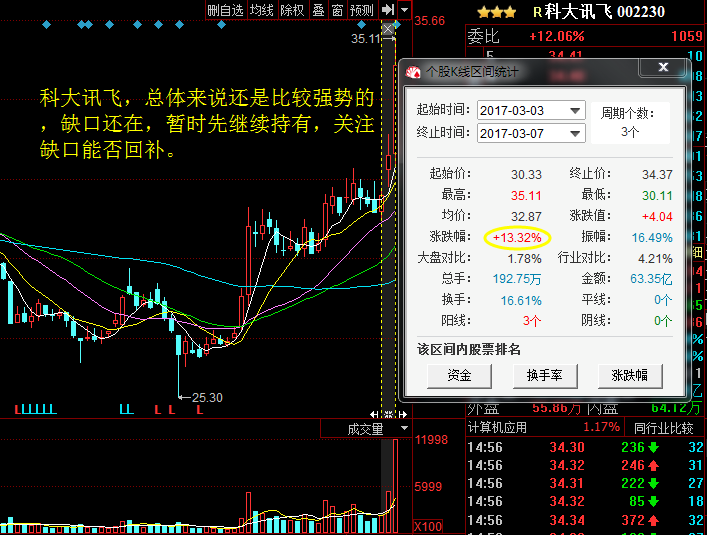Click the 1.78% 大盘对比 value
This screenshot has width=707, height=535.
[x=524, y=258]
